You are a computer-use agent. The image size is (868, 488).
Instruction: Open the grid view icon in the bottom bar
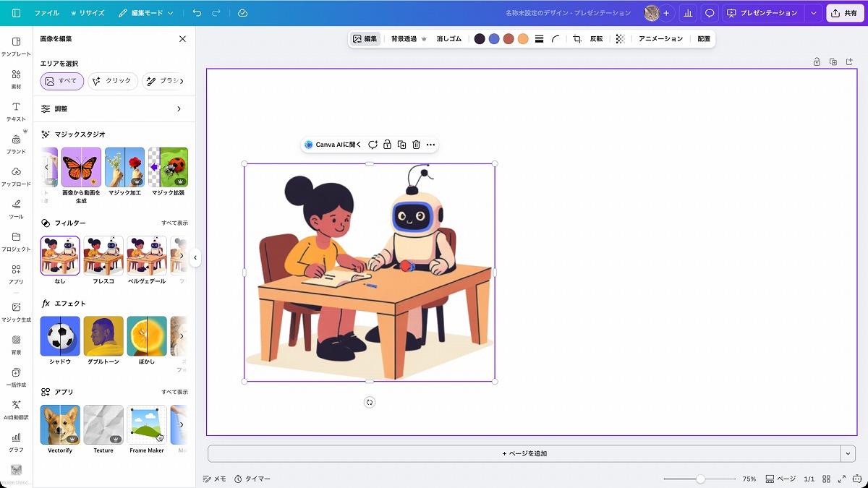tap(826, 479)
